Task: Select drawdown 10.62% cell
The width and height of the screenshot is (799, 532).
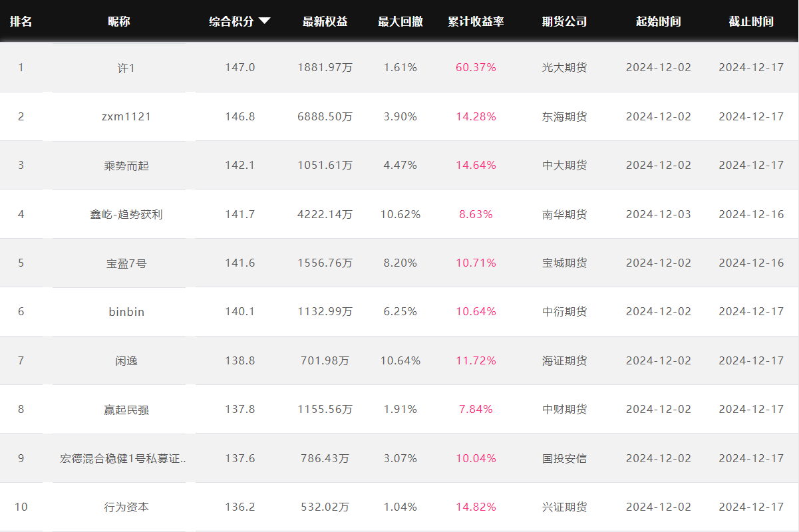Action: pos(400,214)
